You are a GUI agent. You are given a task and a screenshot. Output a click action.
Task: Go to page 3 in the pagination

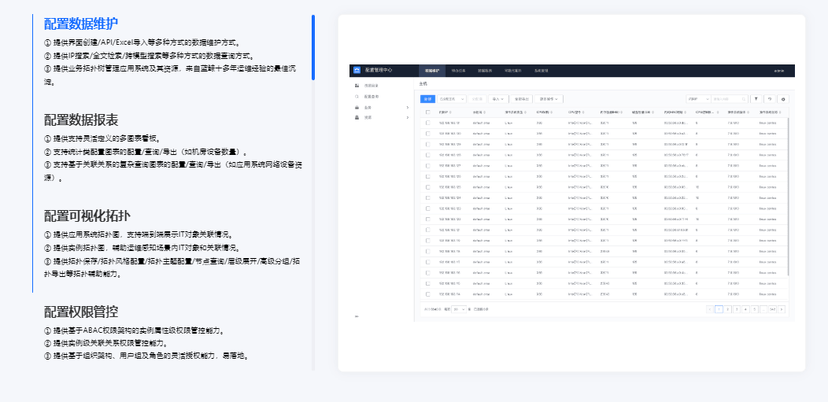coord(737,309)
